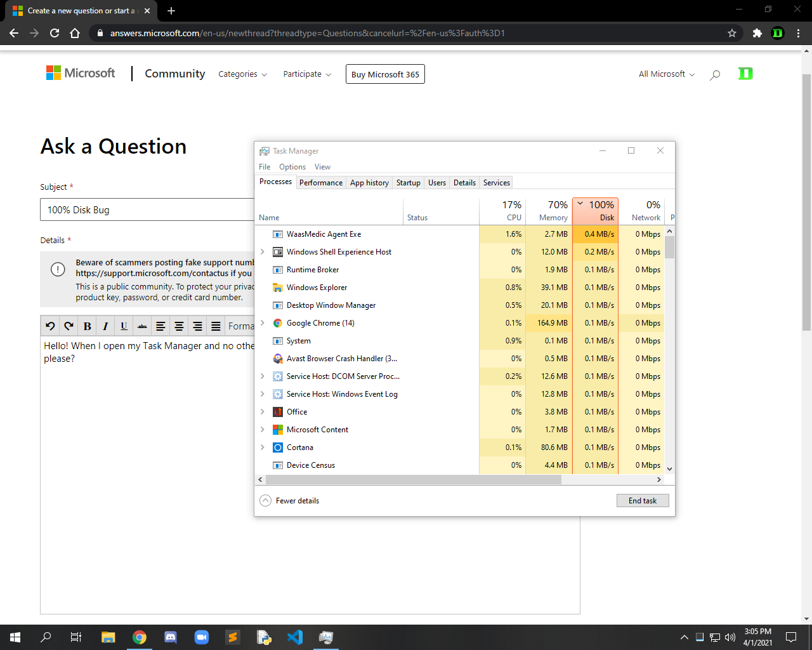The image size is (812, 650).
Task: Switch to the Services tab
Action: [497, 183]
